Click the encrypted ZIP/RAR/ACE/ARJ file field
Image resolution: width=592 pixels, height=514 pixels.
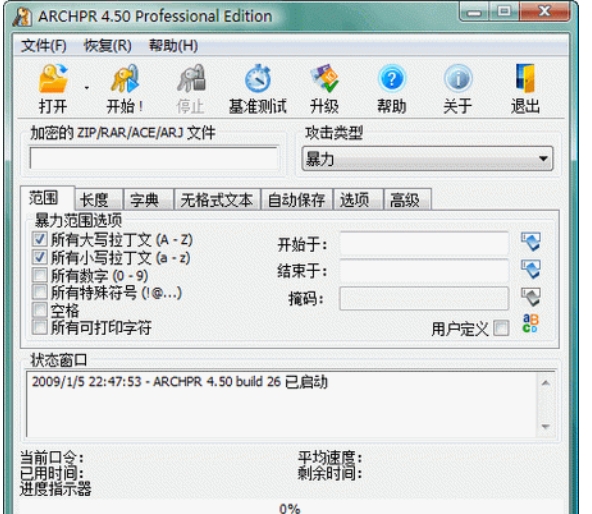[154, 158]
